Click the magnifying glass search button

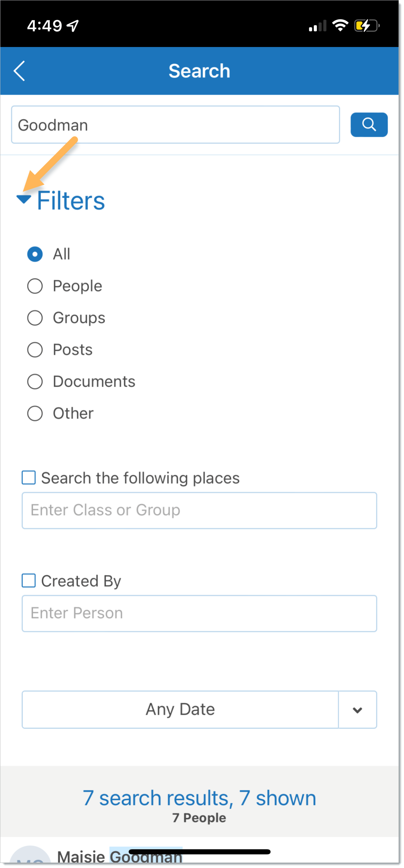[369, 125]
